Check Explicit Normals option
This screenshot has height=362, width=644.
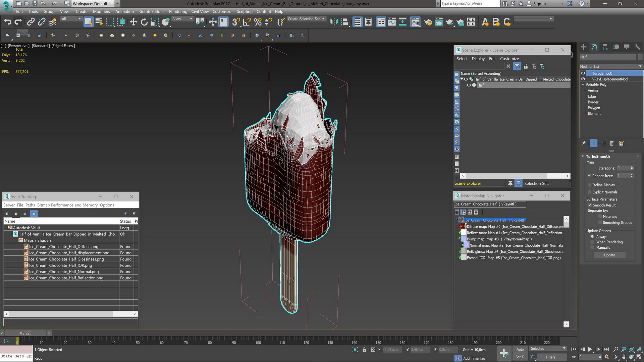coord(590,192)
